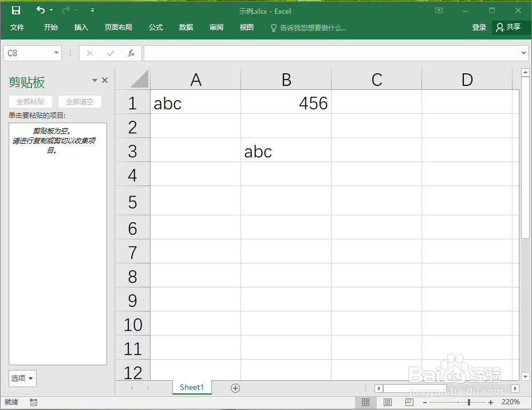Click the macro recording icon in status bar
Viewport: 532px width, 410px height.
point(33,402)
